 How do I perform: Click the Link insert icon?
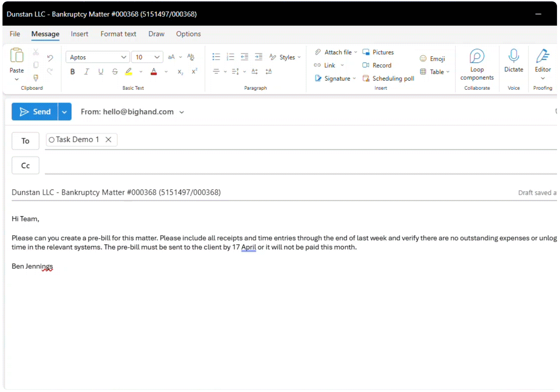[x=317, y=65]
